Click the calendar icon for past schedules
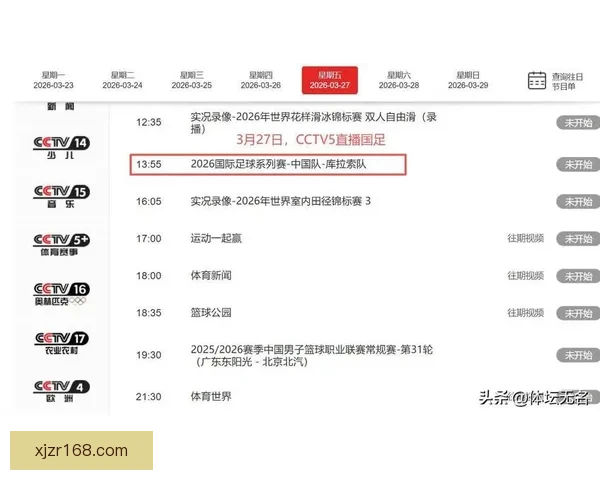The height and width of the screenshot is (480, 600). click(x=537, y=80)
